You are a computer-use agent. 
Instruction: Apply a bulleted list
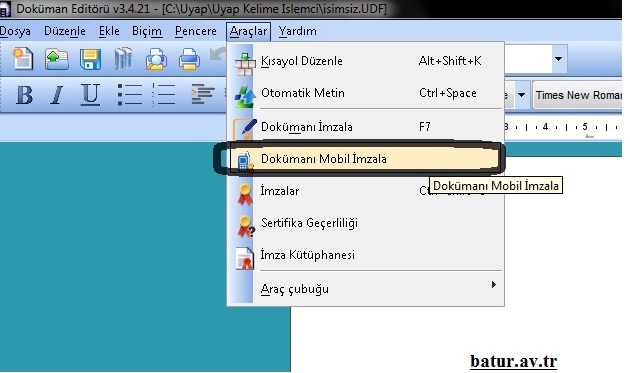tap(130, 95)
